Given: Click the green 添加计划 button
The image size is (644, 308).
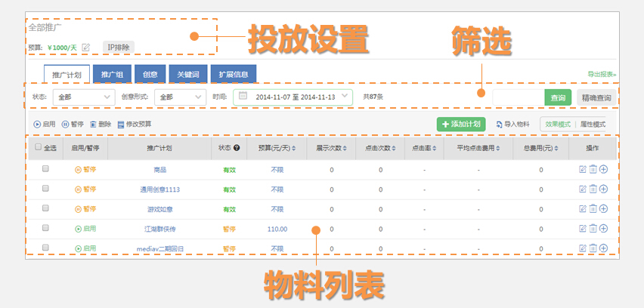Looking at the screenshot, I should coord(460,125).
